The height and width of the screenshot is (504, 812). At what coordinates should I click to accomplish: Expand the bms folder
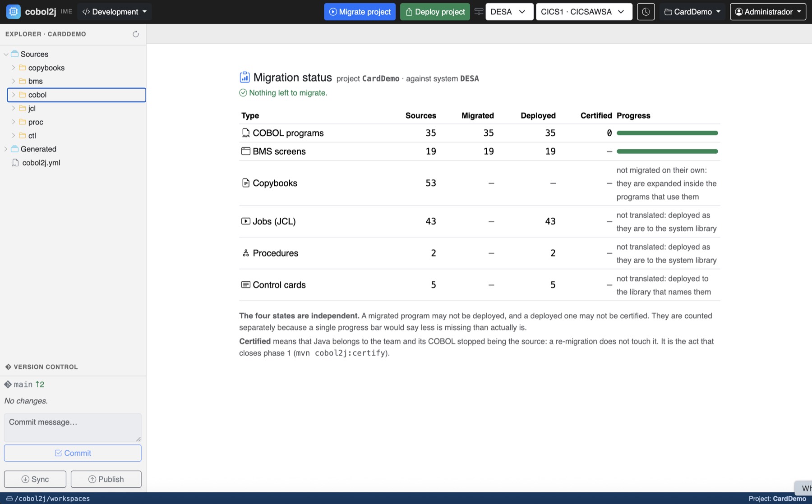[14, 81]
